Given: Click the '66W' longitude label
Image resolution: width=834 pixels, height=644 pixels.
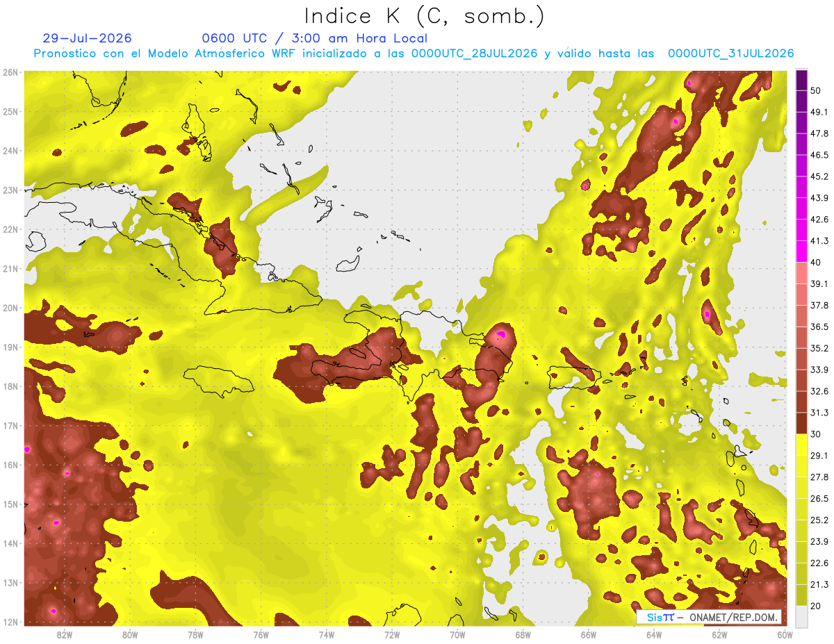Looking at the screenshot, I should click(588, 634).
